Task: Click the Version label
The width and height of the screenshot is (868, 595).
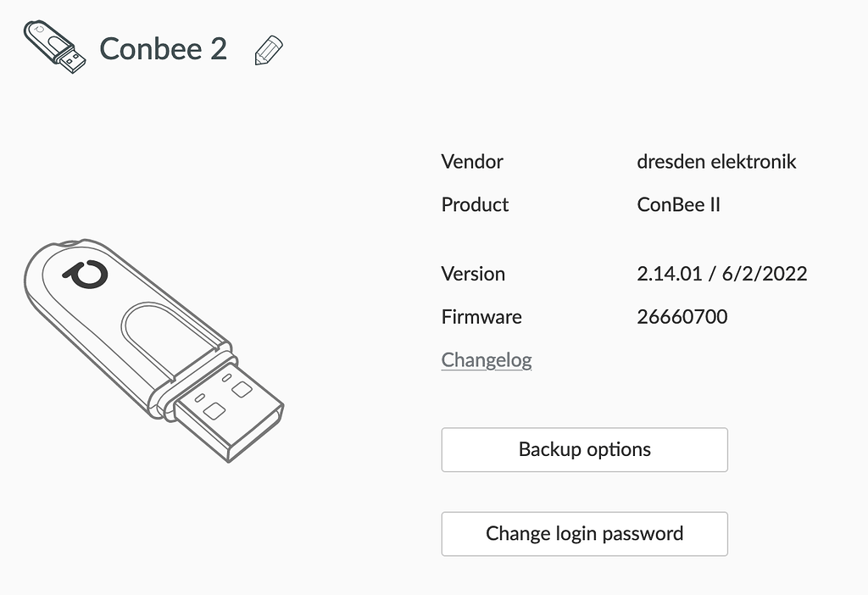Action: tap(473, 274)
